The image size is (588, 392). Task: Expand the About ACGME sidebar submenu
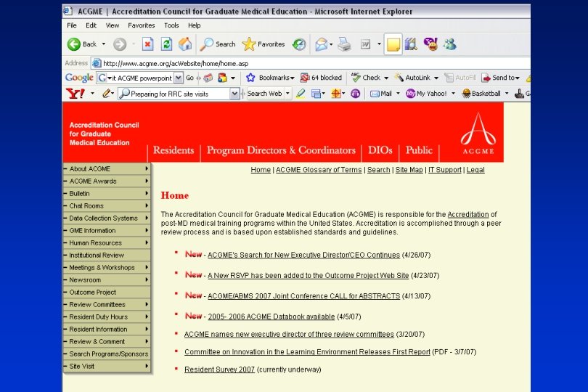tap(147, 169)
